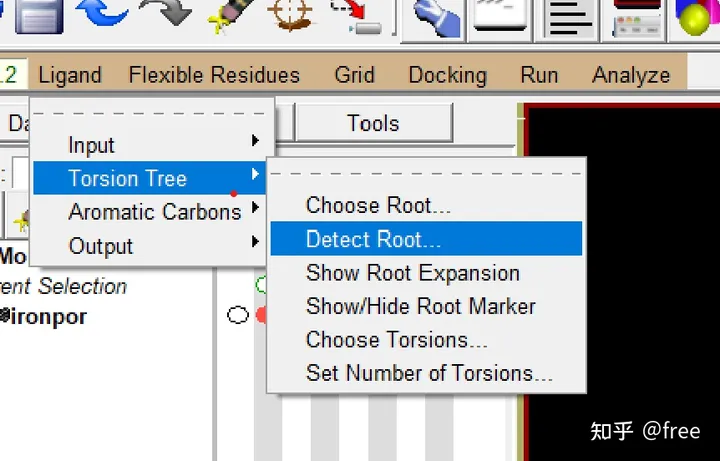Click the floppy disk save icon
Viewport: 720px width, 461px height.
[38, 14]
